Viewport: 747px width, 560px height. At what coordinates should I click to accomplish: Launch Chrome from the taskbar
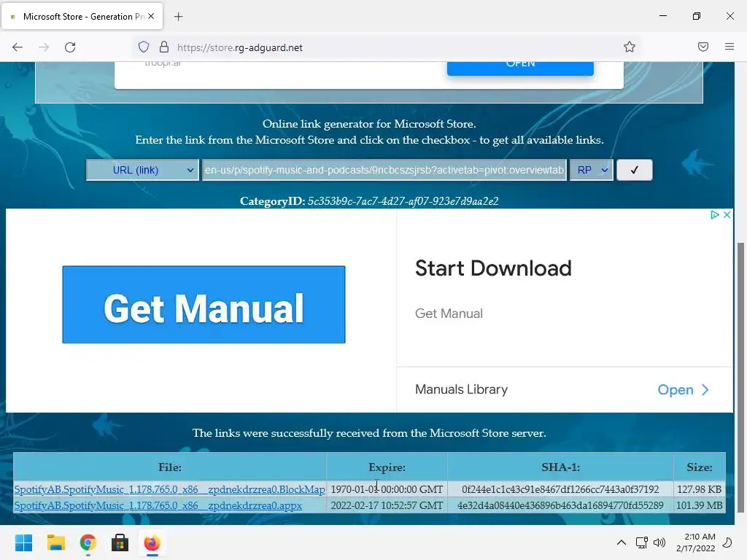tap(88, 542)
